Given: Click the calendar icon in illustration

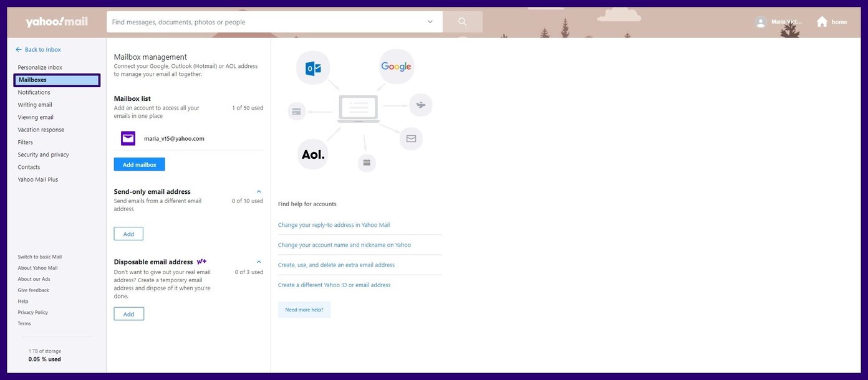Looking at the screenshot, I should (x=367, y=163).
